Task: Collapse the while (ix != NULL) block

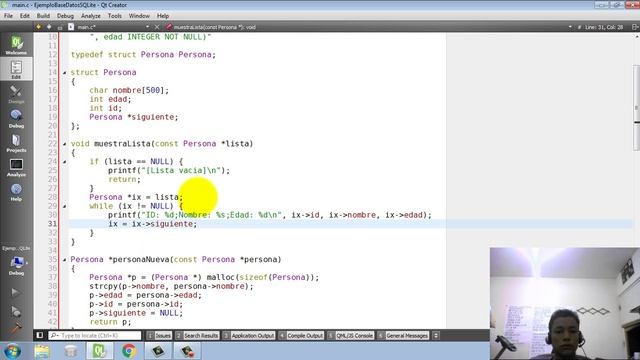Action: tap(64, 207)
